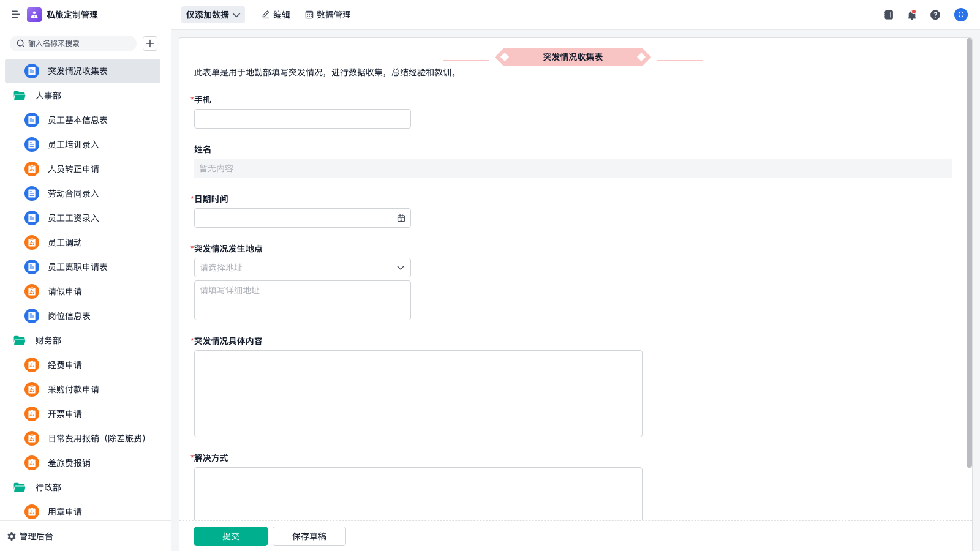The height and width of the screenshot is (551, 980).
Task: Open the calendar icon in the 日期时间 field
Action: point(401,218)
